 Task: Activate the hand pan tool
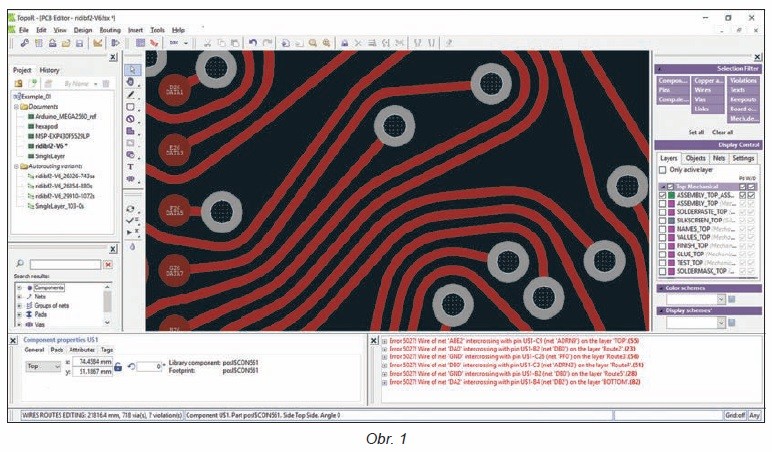[x=130, y=82]
